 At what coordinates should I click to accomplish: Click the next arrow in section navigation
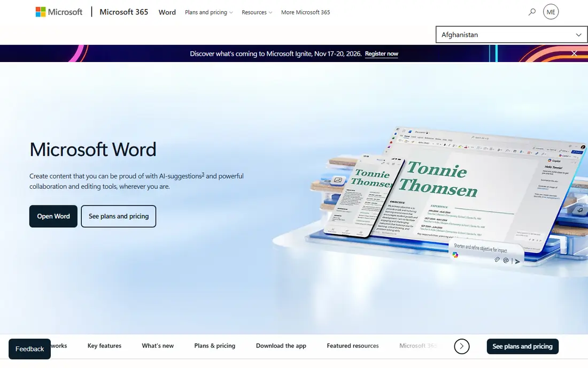click(462, 346)
